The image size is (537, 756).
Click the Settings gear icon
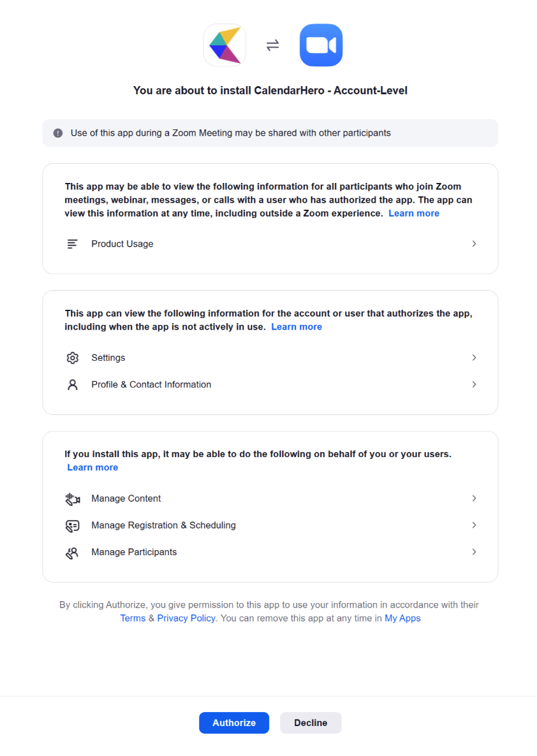(72, 358)
